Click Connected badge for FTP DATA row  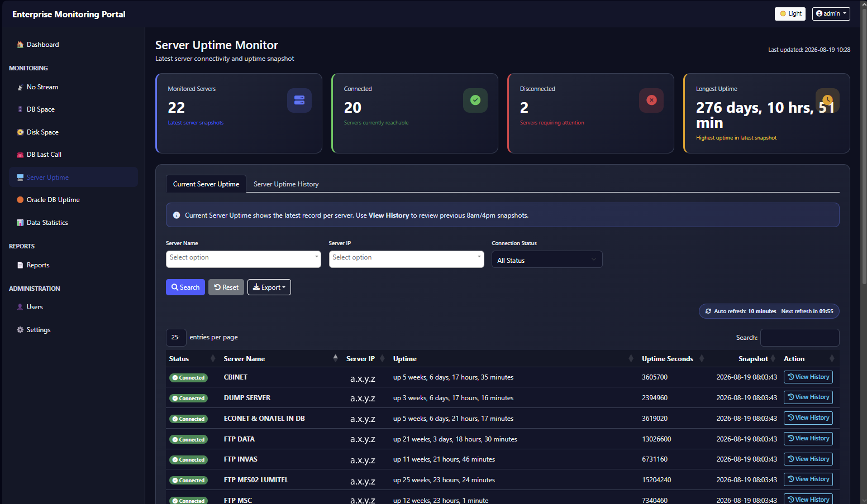[189, 440]
